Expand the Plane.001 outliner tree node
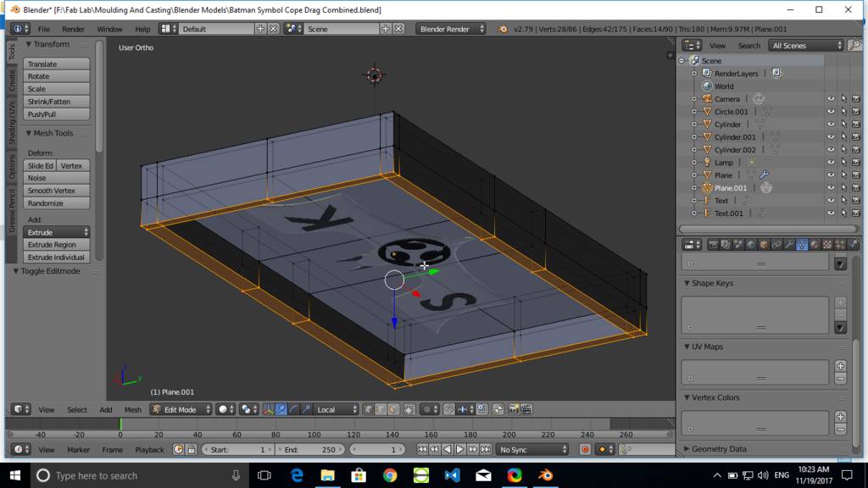 pos(694,187)
